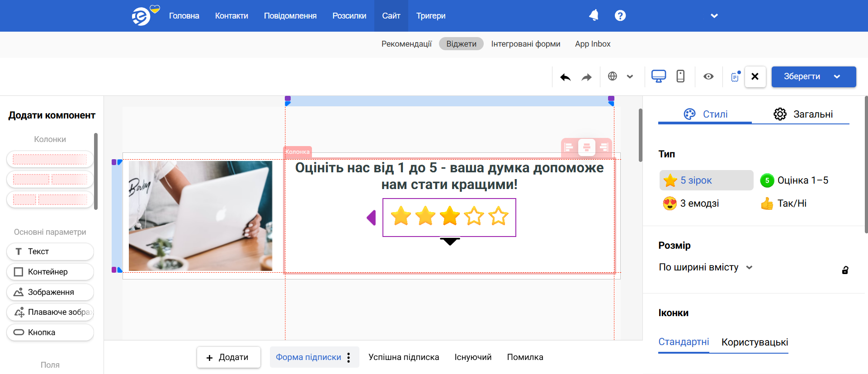Select the single-column layout
868x374 pixels.
[50, 159]
